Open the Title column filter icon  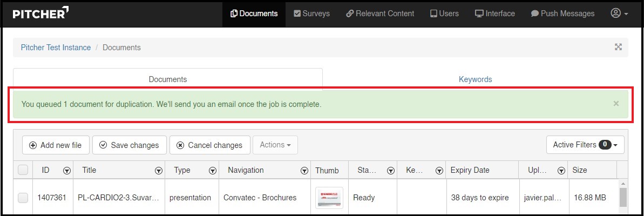[159, 171]
